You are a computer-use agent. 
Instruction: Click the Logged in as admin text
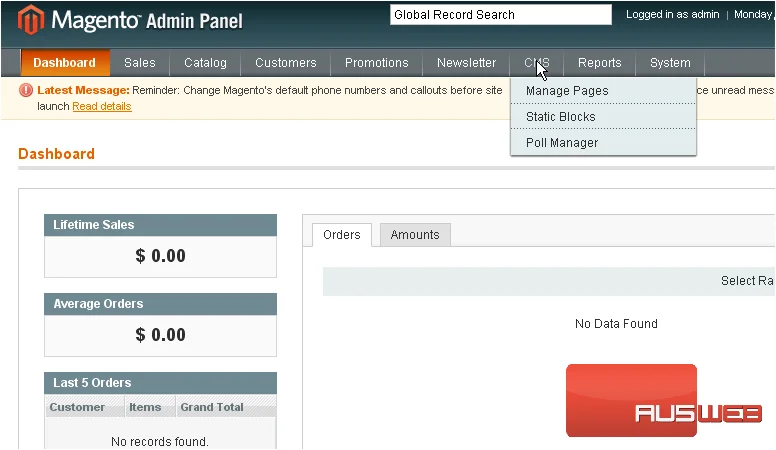673,14
